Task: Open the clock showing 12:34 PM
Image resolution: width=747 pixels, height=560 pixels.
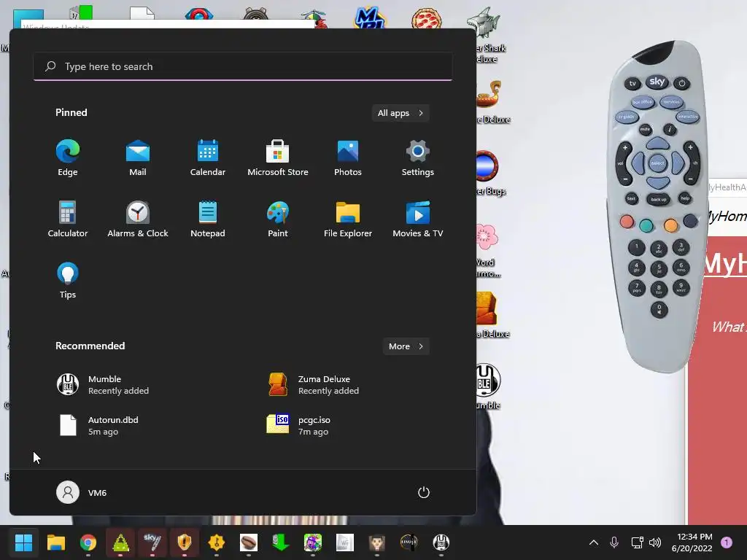Action: coord(692,542)
